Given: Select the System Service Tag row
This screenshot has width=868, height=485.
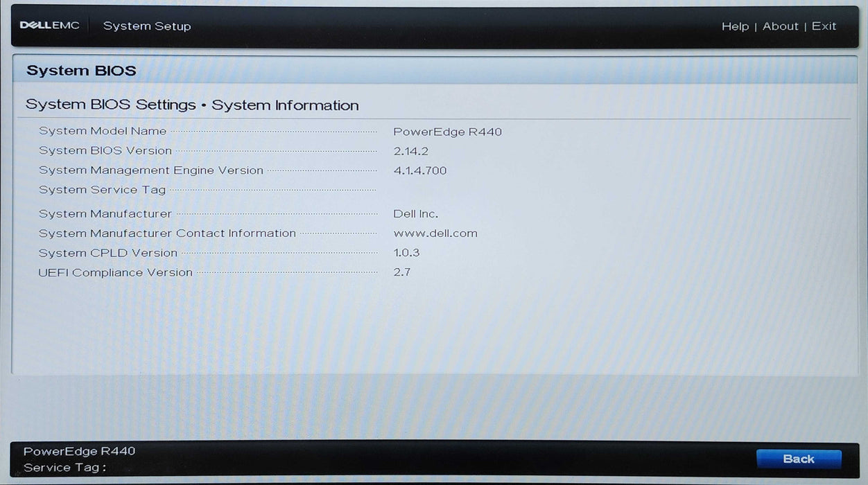Looking at the screenshot, I should [103, 189].
